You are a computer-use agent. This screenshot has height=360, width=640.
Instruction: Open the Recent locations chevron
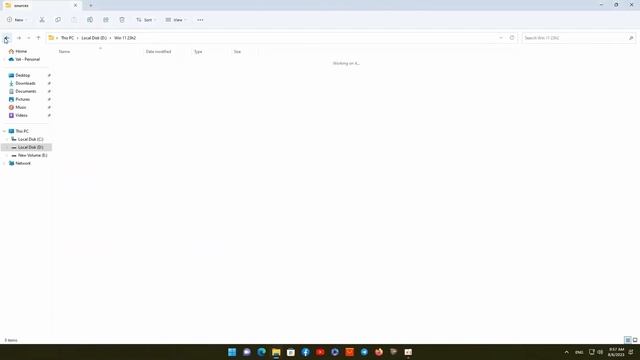29,38
